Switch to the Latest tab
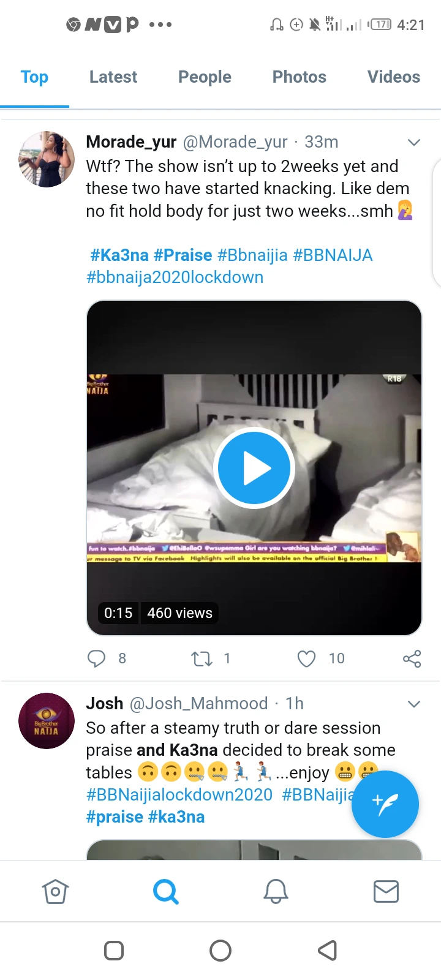 pyautogui.click(x=113, y=77)
